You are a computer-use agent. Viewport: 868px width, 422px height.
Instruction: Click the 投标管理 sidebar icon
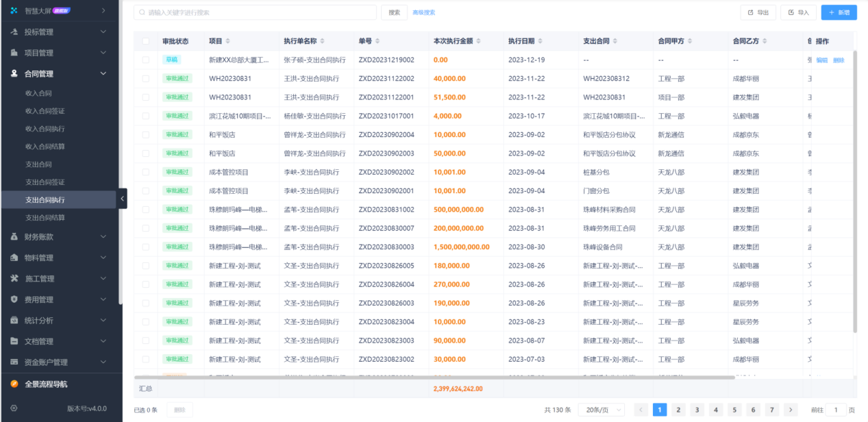pos(14,32)
